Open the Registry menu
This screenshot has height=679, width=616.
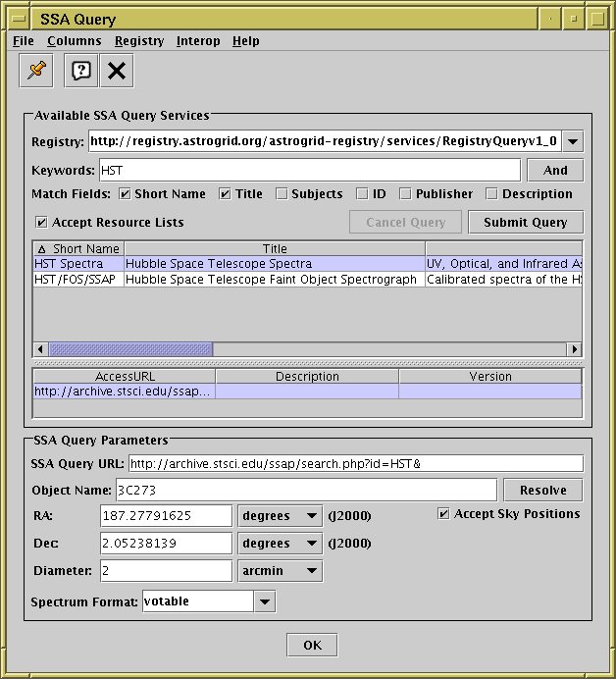(139, 41)
